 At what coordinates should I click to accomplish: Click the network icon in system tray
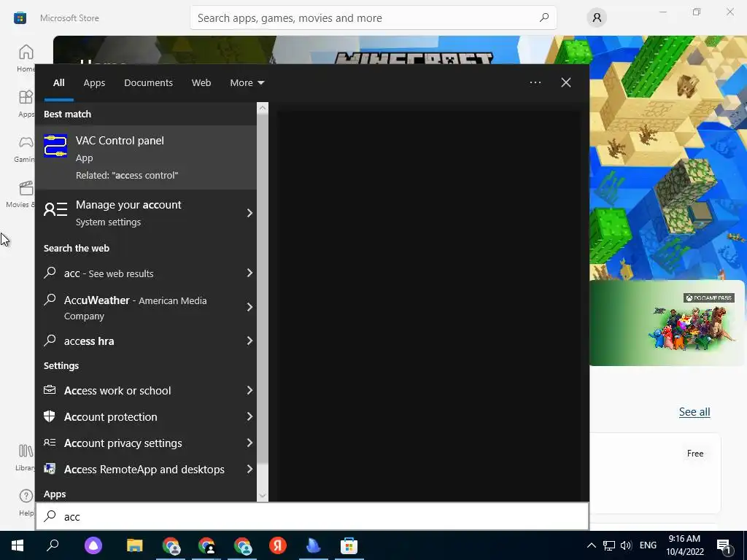click(x=609, y=545)
